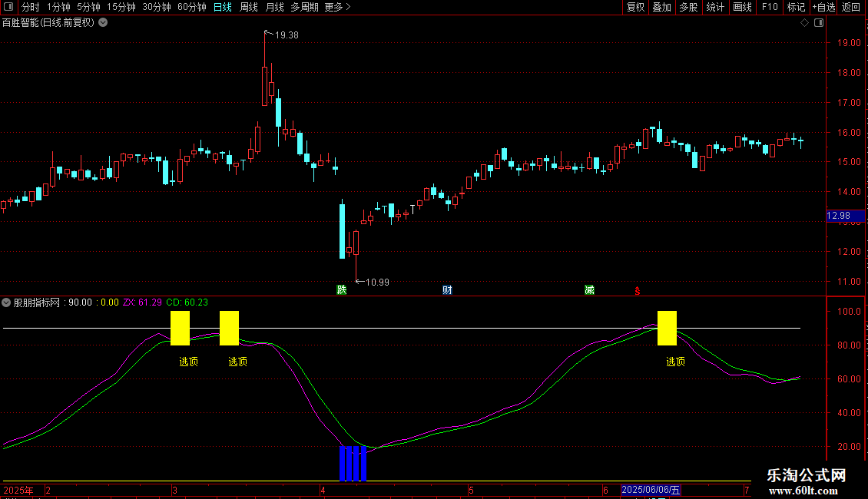Click the month 5 time axis label
Viewport: 868px width, 499px height.
point(471,490)
